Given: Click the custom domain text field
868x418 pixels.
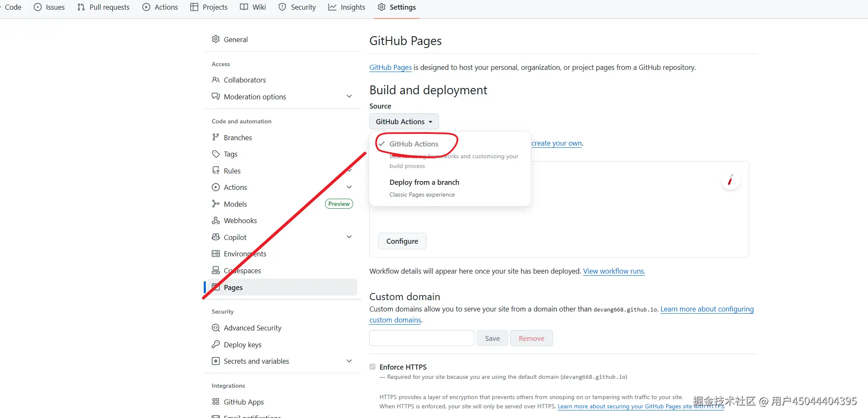Looking at the screenshot, I should point(422,338).
